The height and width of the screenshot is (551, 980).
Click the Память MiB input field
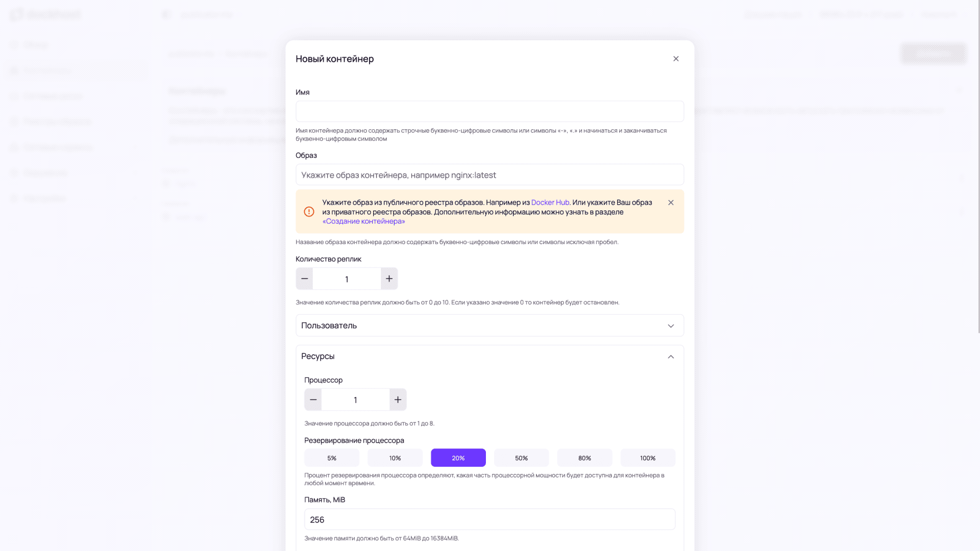(489, 519)
